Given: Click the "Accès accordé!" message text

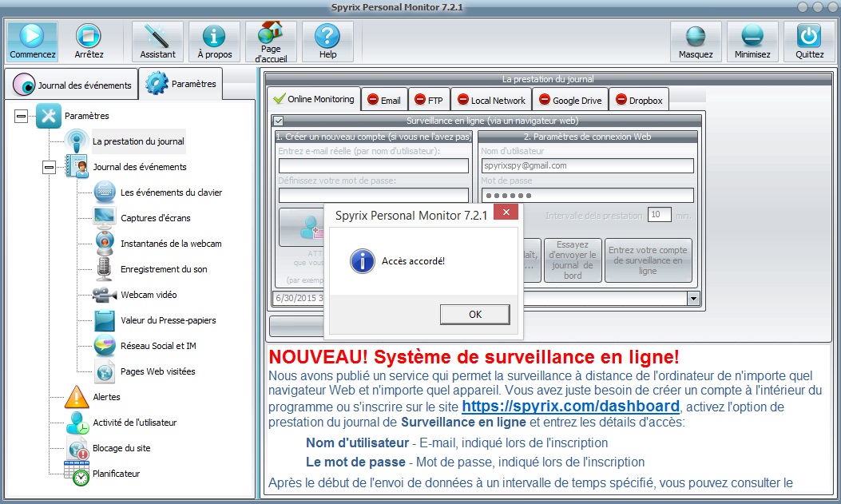Looking at the screenshot, I should coord(413,261).
